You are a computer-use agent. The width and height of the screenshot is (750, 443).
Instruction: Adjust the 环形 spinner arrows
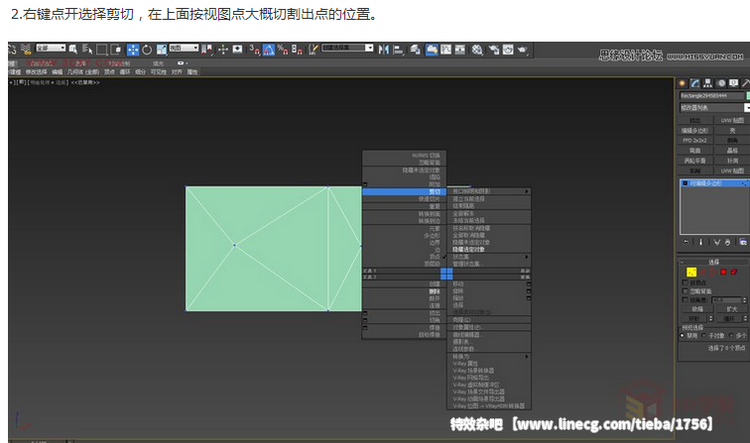711,318
